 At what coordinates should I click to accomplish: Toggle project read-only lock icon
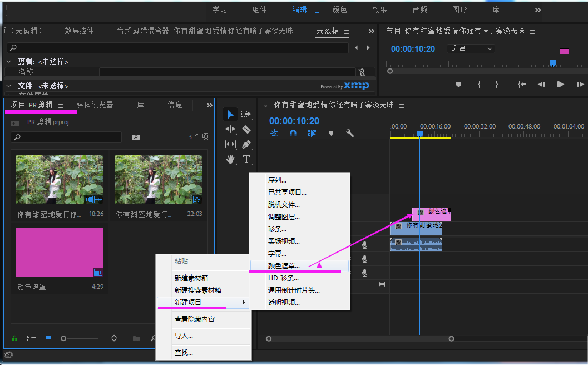(x=15, y=338)
